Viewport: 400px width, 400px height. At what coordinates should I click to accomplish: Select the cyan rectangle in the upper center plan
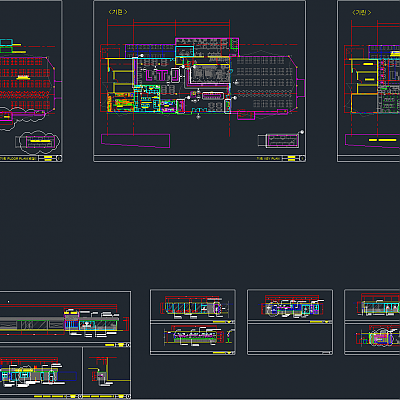[185, 52]
